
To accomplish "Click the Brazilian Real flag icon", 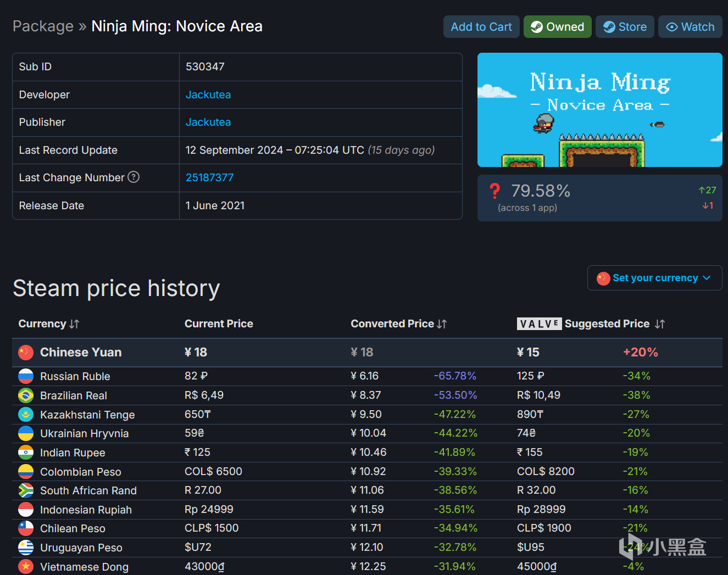I will [26, 395].
